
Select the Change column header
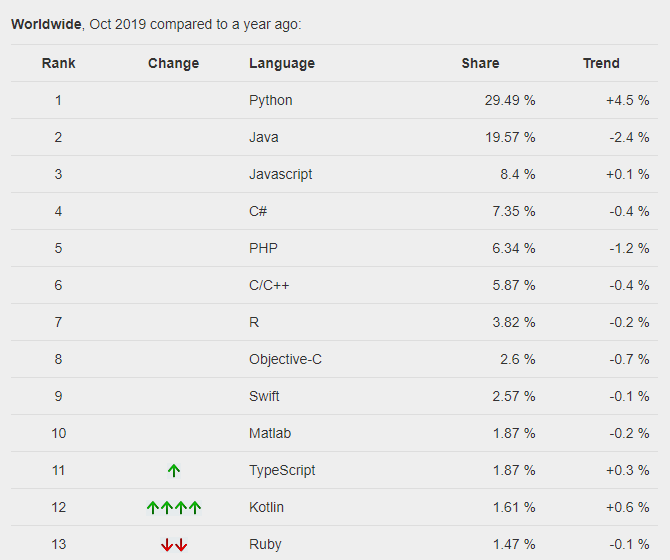click(173, 63)
